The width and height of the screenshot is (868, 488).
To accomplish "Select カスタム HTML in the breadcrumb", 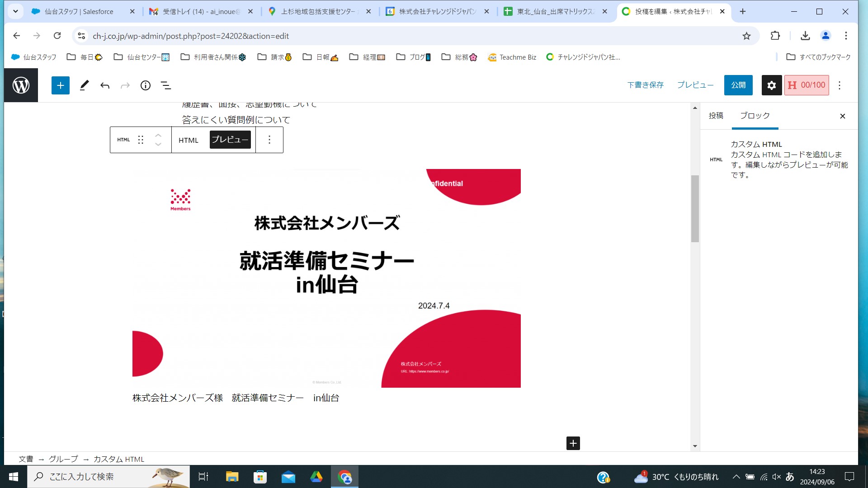I will (x=119, y=459).
